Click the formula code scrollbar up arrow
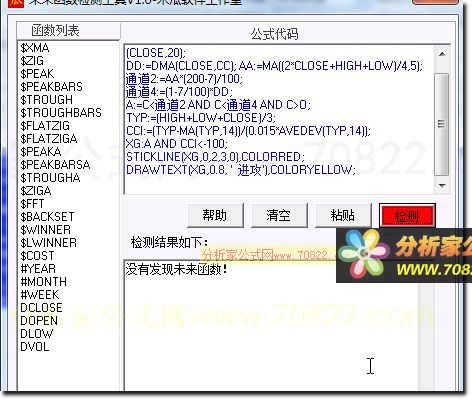This screenshot has width=472, height=400. [442, 54]
